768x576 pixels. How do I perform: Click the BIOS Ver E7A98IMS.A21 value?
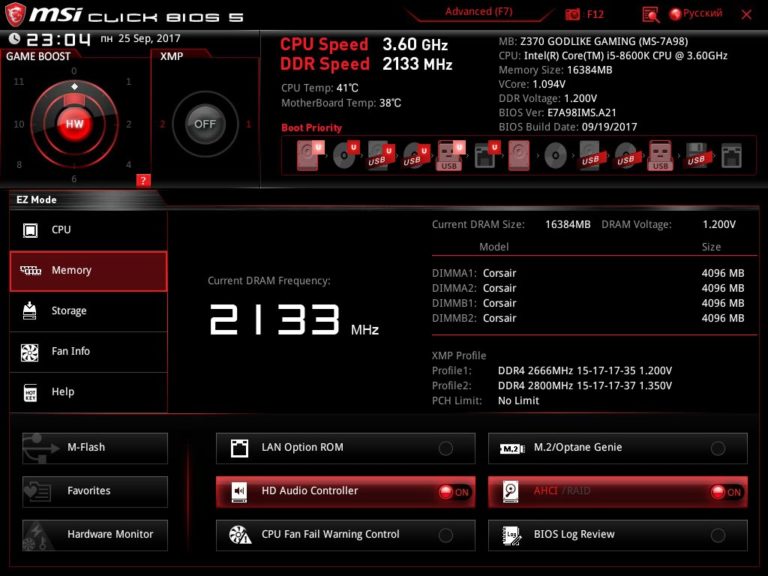581,113
